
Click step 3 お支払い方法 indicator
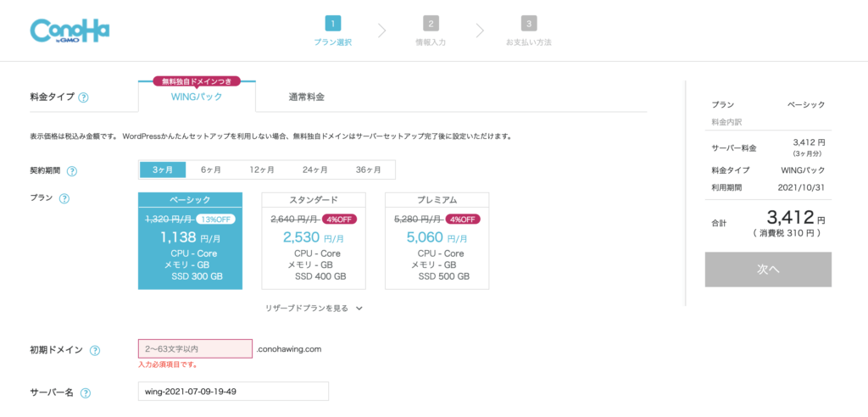click(529, 31)
